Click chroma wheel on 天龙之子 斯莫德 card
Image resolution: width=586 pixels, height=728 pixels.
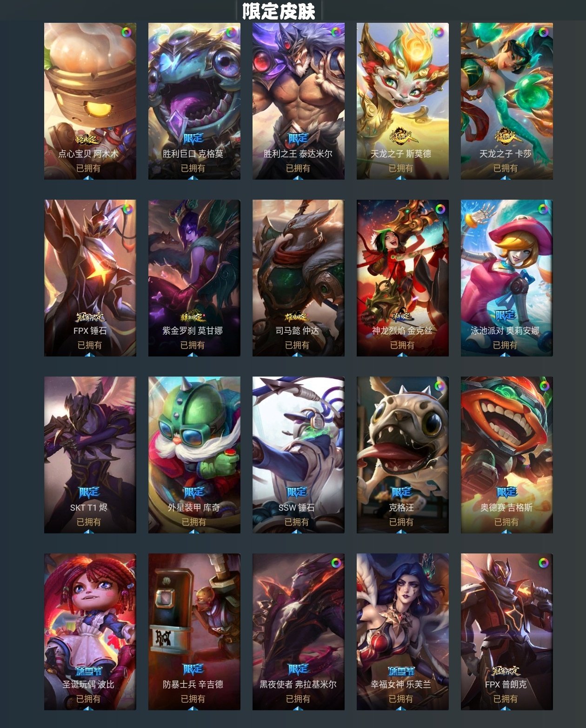439,33
